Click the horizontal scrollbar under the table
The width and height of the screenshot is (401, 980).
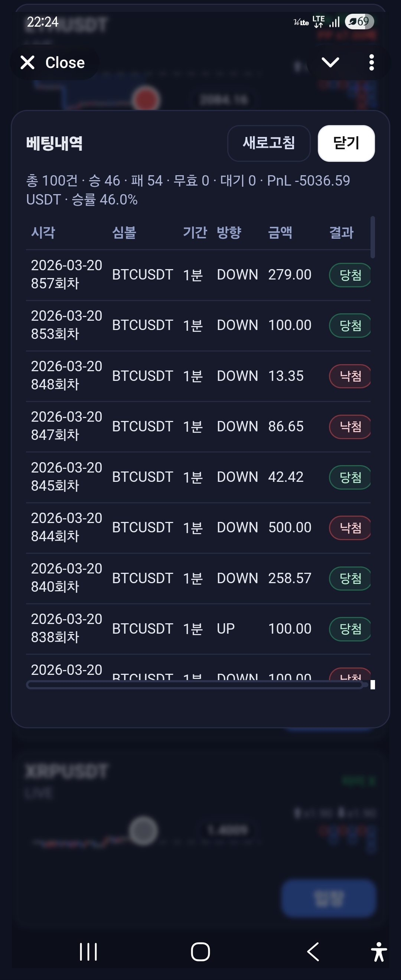[x=194, y=685]
